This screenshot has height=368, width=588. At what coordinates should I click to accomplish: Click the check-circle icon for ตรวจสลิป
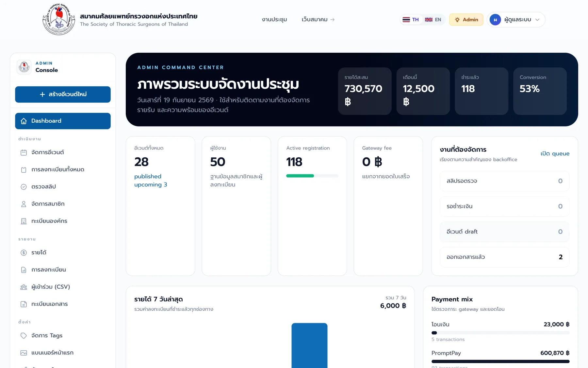click(24, 187)
